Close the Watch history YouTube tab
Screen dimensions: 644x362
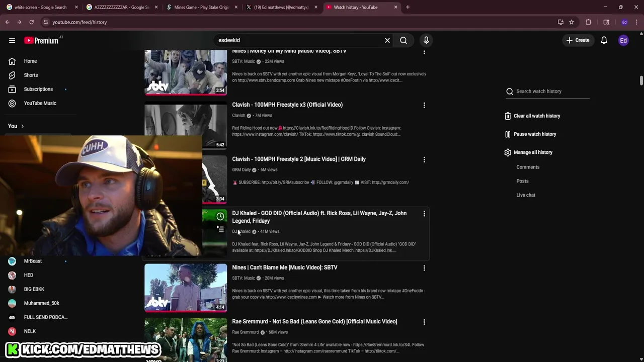pyautogui.click(x=395, y=7)
